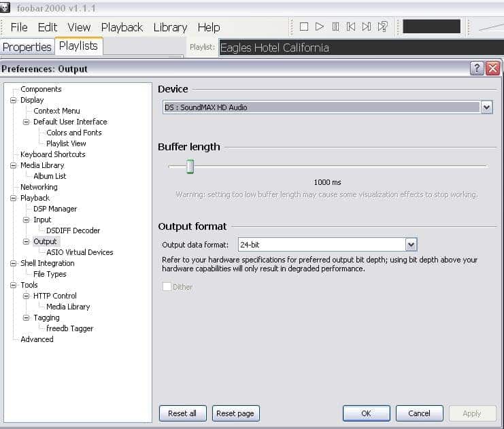Open the File menu
504x429 pixels.
19,27
